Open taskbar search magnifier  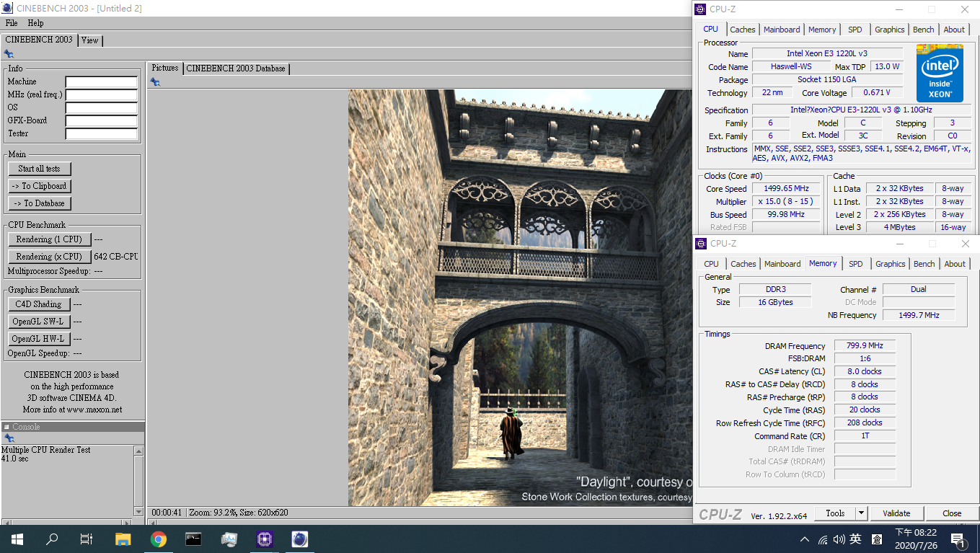(52, 539)
